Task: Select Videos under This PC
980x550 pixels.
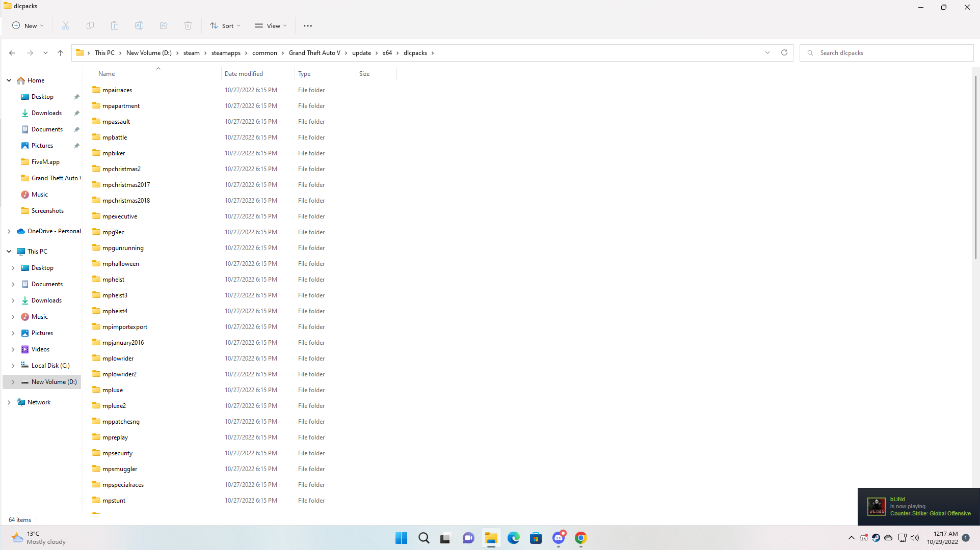Action: coord(40,349)
